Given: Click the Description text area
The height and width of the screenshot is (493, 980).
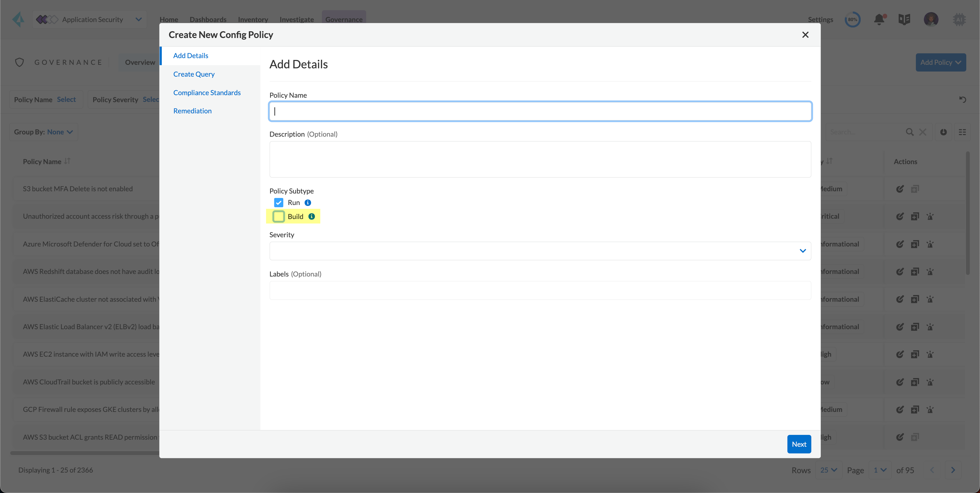Looking at the screenshot, I should coord(540,159).
